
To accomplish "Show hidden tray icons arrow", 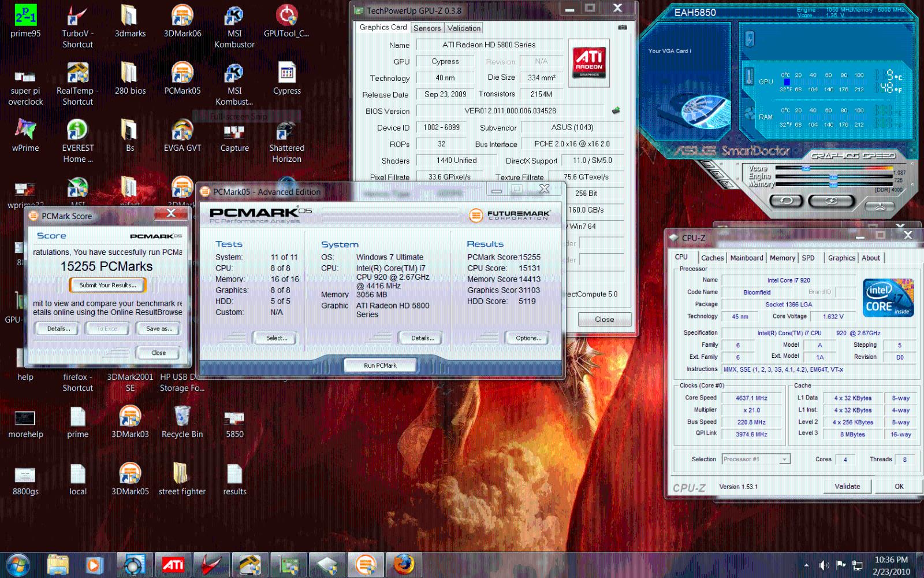I will pos(806,565).
